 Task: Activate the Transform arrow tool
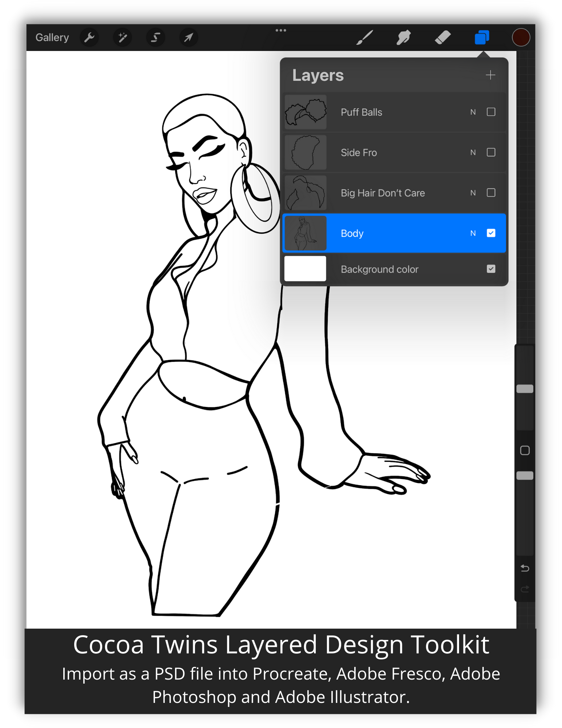(188, 37)
